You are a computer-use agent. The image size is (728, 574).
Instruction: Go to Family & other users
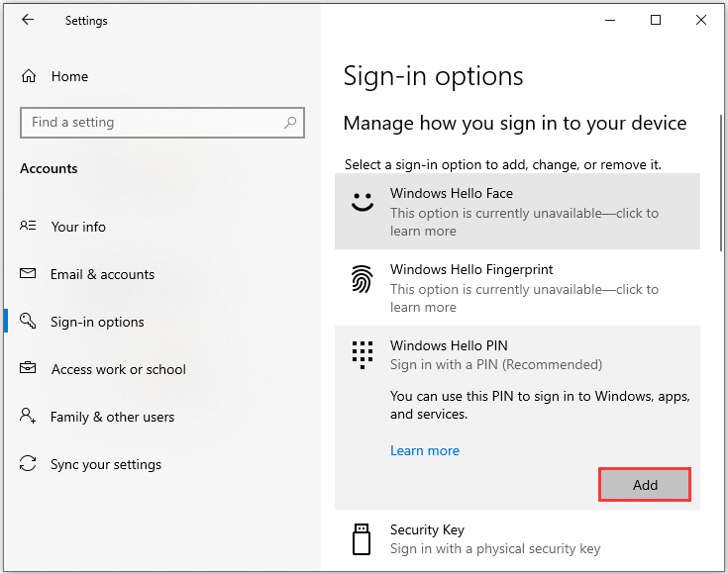point(112,417)
